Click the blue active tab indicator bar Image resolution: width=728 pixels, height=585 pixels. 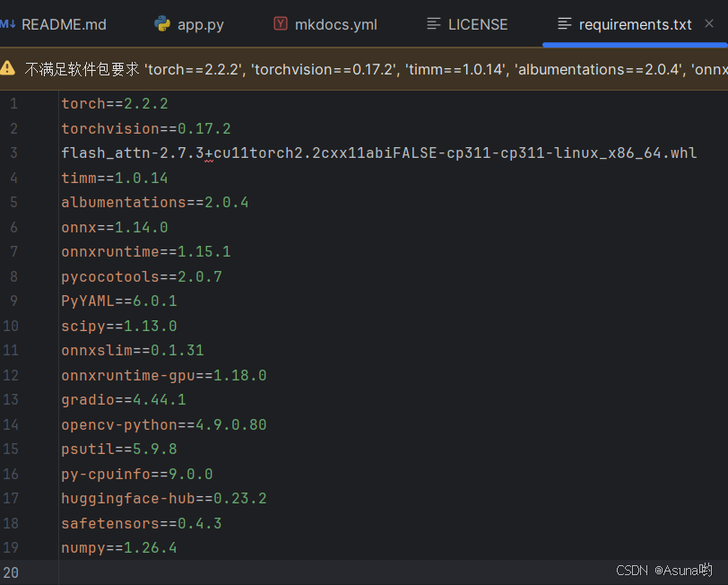(x=632, y=44)
